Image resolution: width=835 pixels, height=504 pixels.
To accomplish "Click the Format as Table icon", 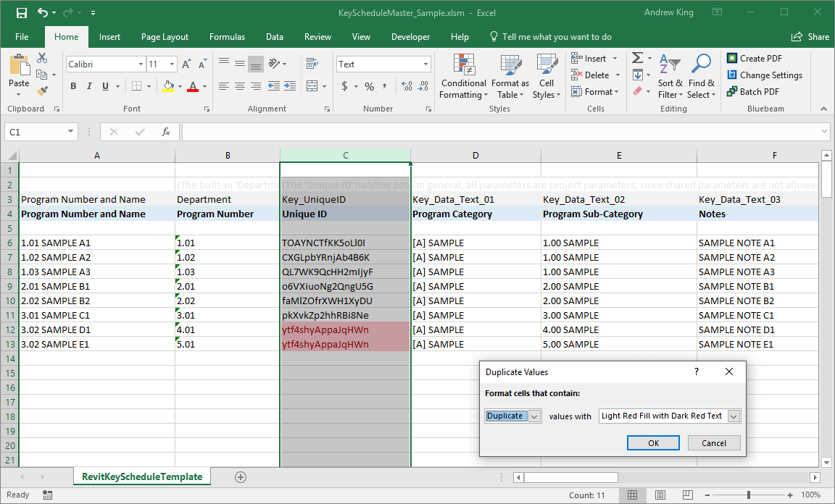I will pyautogui.click(x=510, y=77).
